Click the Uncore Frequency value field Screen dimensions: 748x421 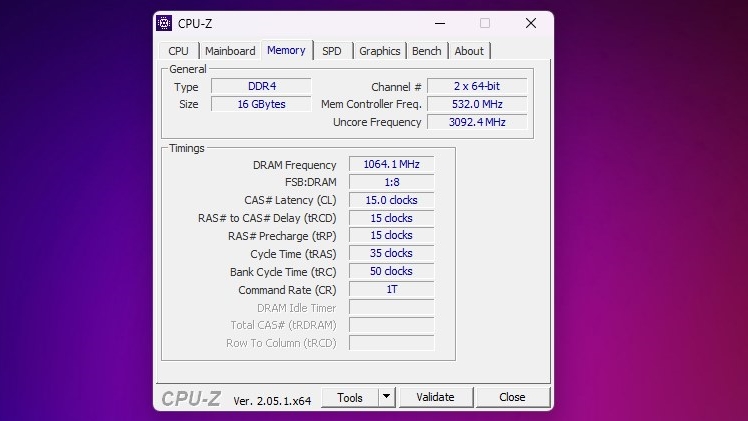point(476,122)
